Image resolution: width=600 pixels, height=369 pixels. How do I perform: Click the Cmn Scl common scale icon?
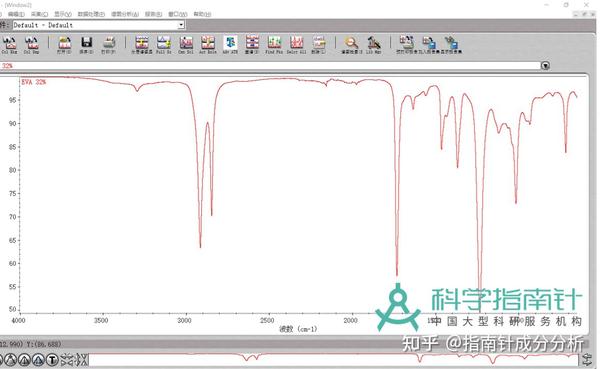(x=186, y=45)
